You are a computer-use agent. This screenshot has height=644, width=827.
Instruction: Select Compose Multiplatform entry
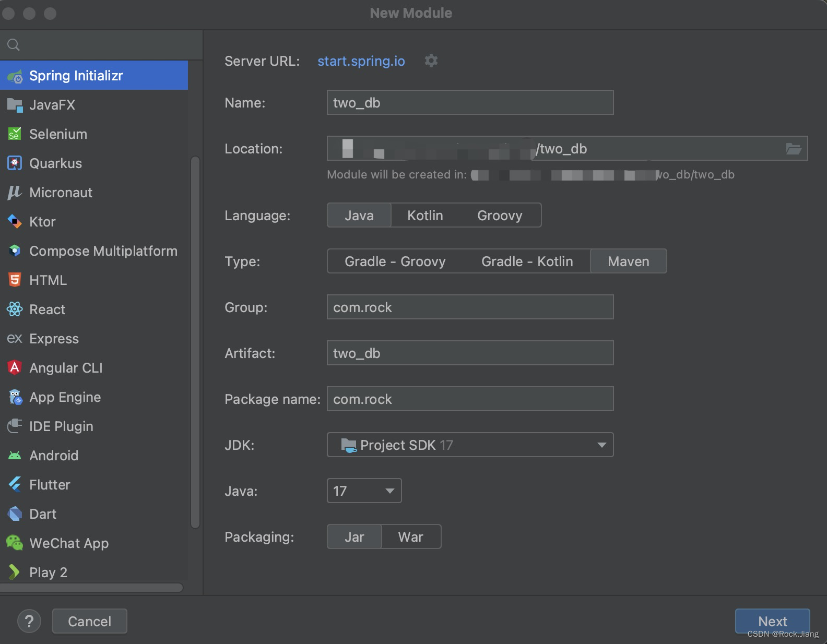(x=94, y=251)
